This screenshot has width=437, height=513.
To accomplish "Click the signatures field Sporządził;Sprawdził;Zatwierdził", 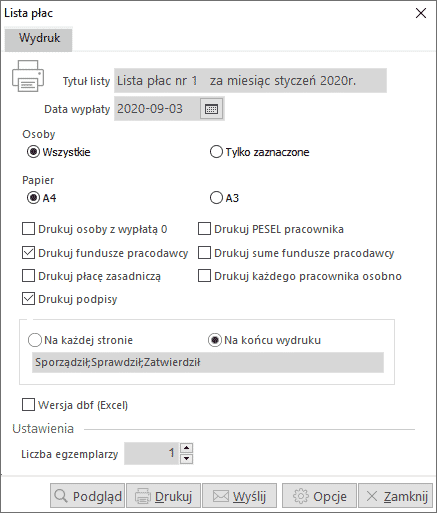I will [x=208, y=362].
